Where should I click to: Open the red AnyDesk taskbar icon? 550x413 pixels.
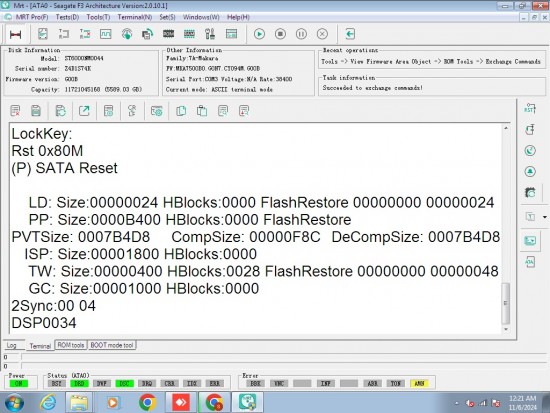181,402
